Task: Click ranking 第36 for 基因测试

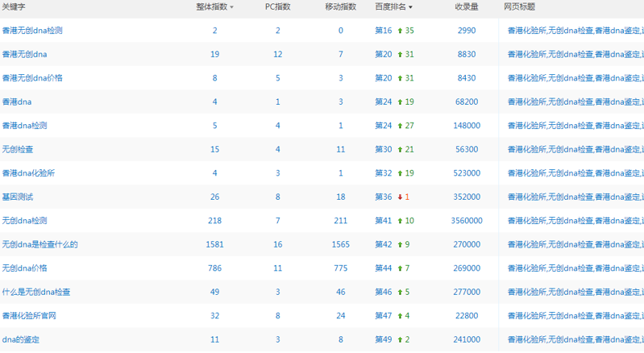Action: 383,197
